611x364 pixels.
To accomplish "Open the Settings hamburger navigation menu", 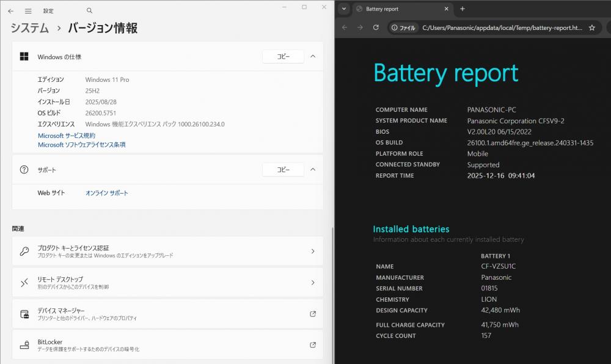I will point(28,11).
